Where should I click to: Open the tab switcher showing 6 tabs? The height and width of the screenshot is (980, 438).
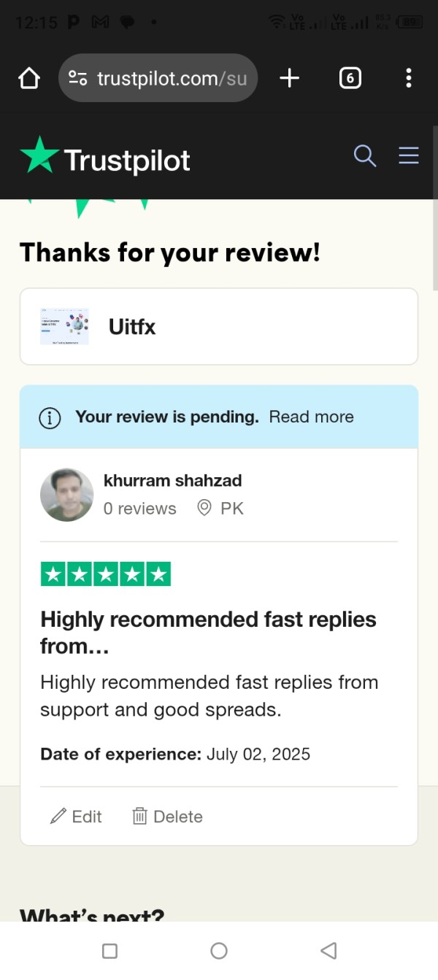(350, 78)
